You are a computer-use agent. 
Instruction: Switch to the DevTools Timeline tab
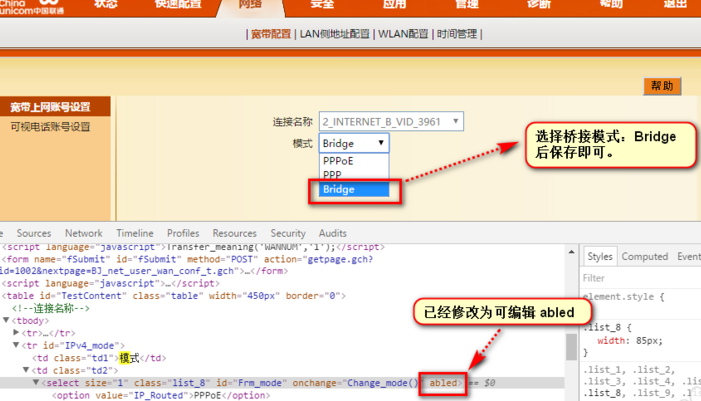coord(135,233)
